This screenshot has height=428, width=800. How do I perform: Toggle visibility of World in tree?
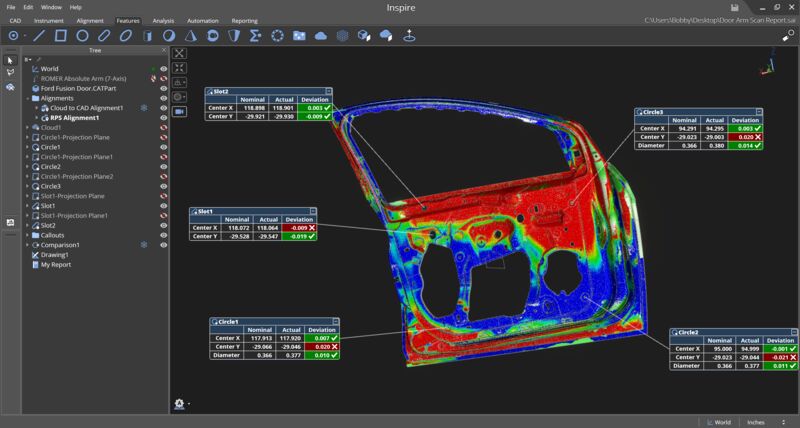164,69
